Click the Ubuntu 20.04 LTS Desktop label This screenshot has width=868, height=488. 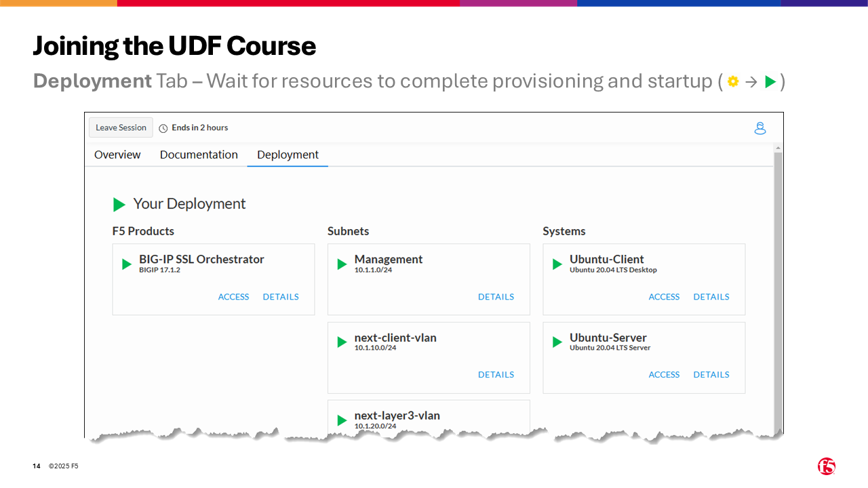tap(613, 270)
